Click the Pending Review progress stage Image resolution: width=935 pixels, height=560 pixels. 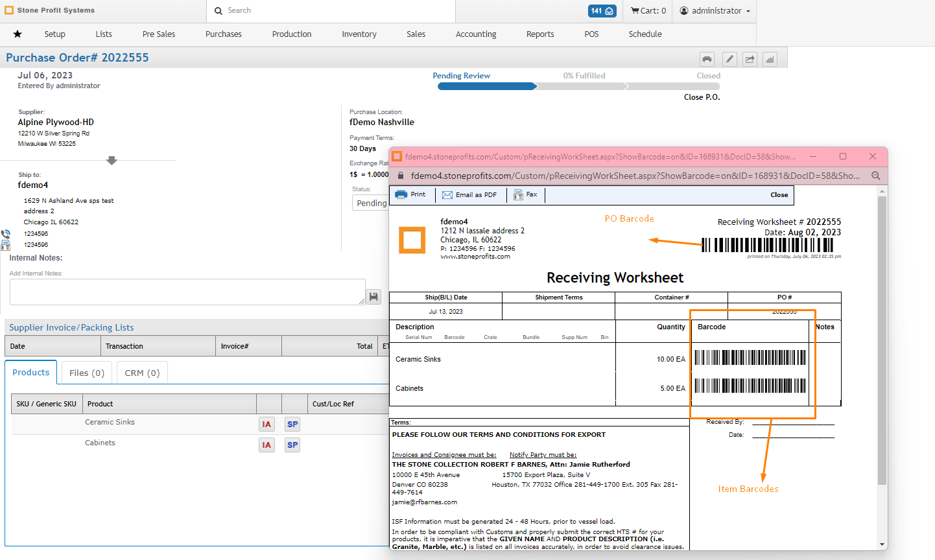point(462,76)
